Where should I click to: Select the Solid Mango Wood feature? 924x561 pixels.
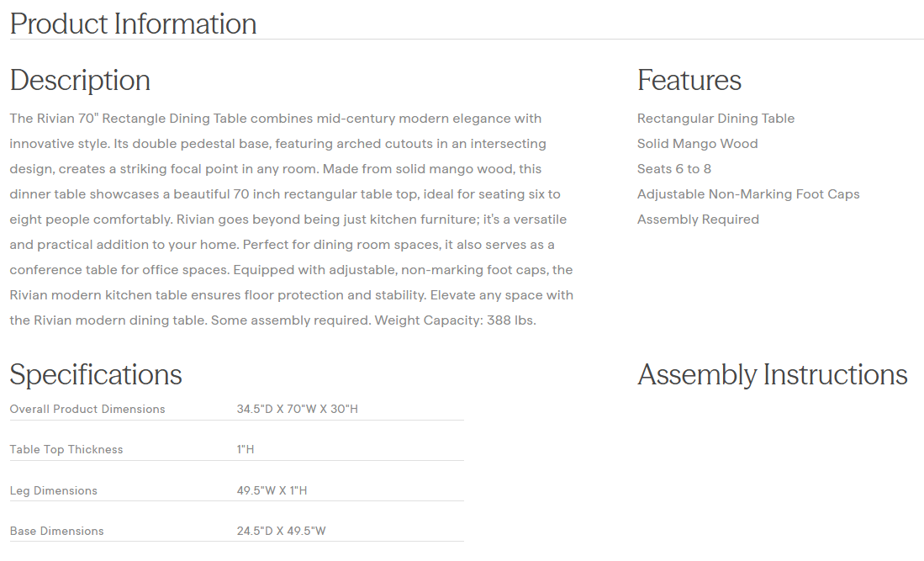click(697, 144)
